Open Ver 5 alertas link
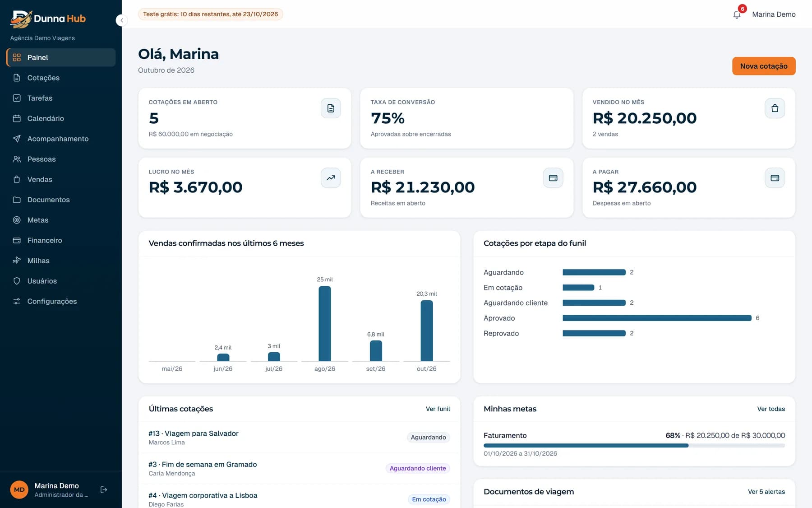The width and height of the screenshot is (812, 508). click(766, 492)
